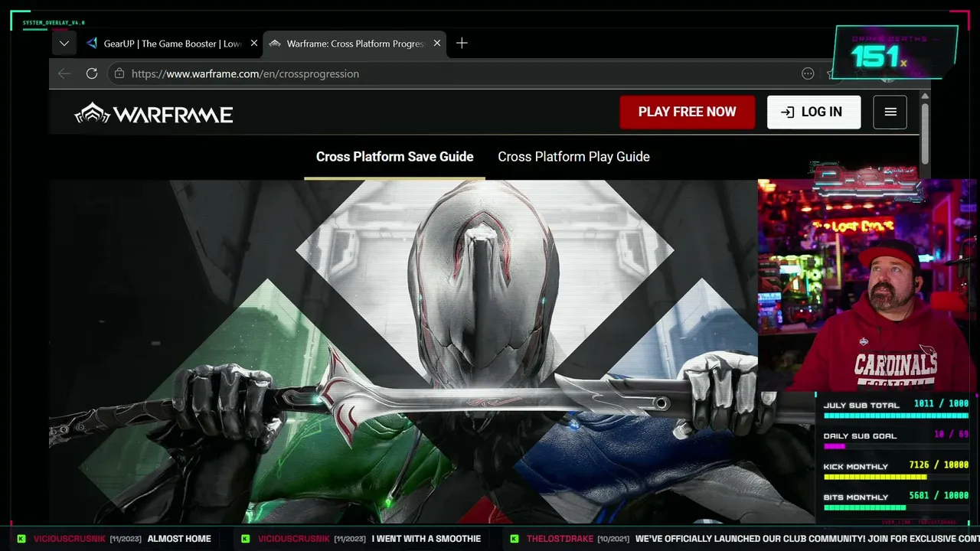Viewport: 980px width, 551px height.
Task: Open a new browser tab with plus
Action: 462,44
